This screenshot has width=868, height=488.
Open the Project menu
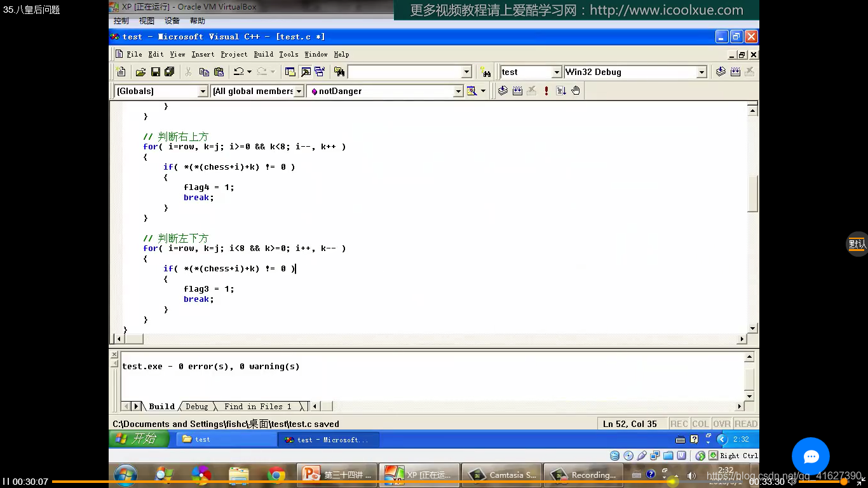[234, 54]
